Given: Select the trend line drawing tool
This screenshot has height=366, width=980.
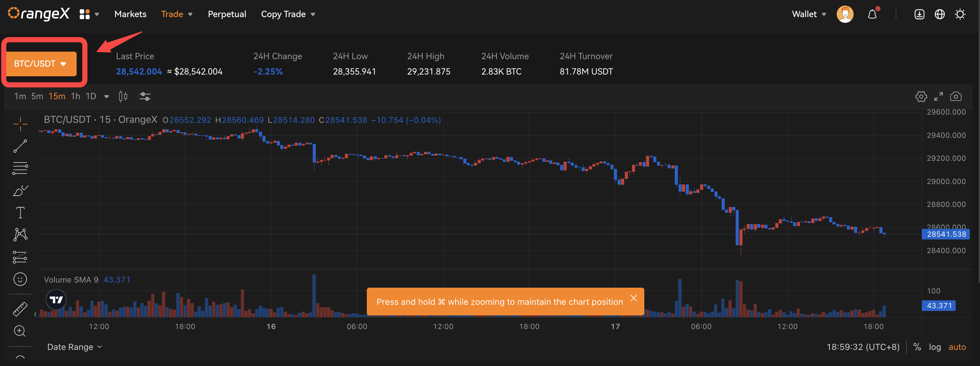Looking at the screenshot, I should [20, 146].
